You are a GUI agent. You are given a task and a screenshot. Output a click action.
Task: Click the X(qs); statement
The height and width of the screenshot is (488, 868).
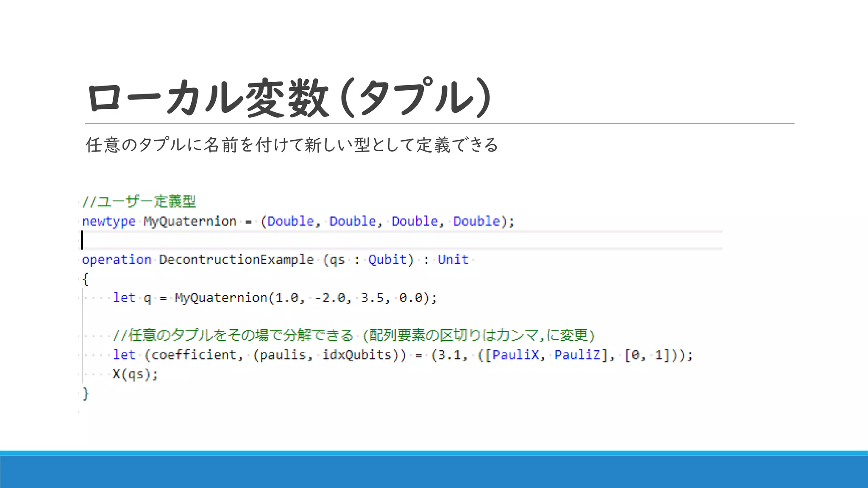pyautogui.click(x=135, y=374)
